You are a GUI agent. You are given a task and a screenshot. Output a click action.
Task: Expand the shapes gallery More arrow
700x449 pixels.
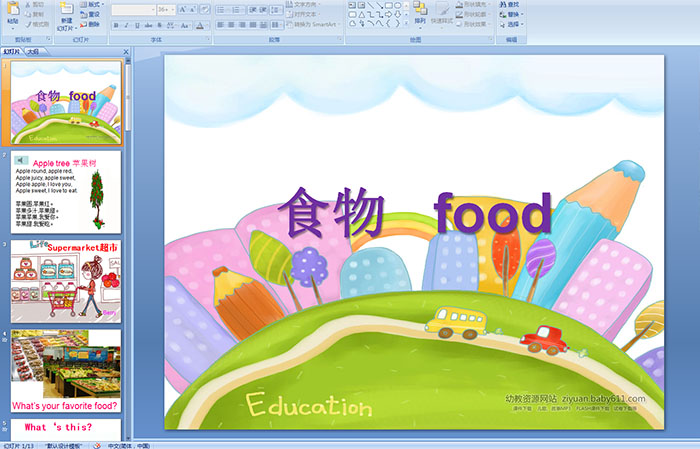pos(406,24)
